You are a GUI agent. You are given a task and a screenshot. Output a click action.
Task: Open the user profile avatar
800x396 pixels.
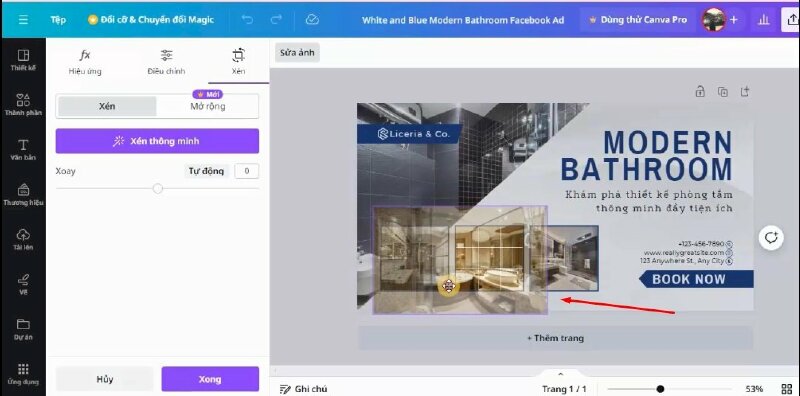pyautogui.click(x=713, y=20)
